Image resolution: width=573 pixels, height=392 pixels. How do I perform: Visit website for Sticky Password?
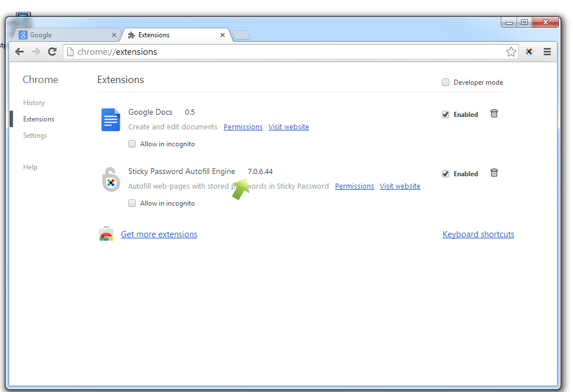coord(400,186)
